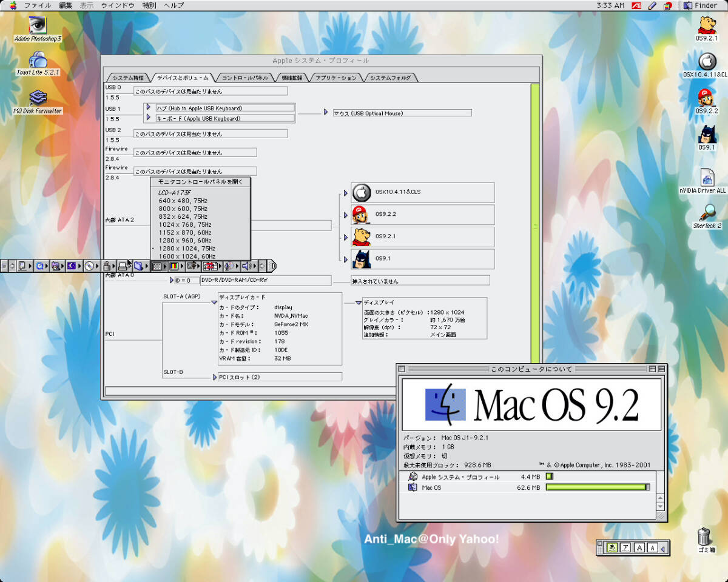Screen dimensions: 728x582
Task: Select katakana ア input mode in palette
Action: 625,547
